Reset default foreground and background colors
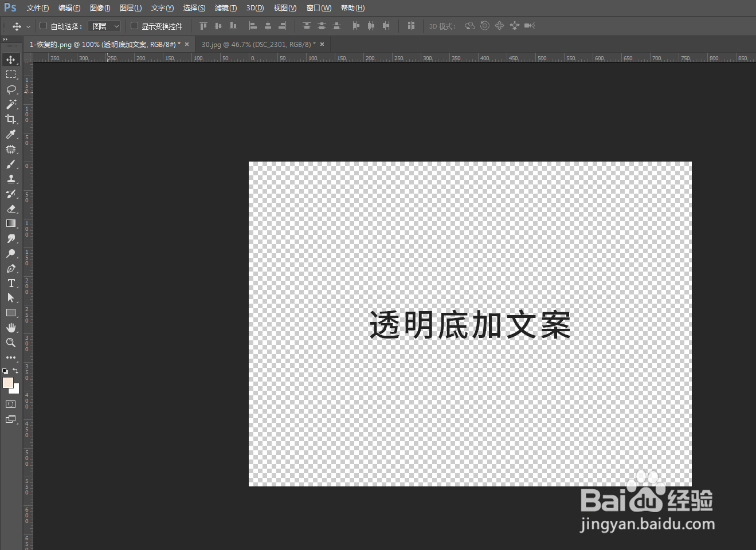The height and width of the screenshot is (550, 756). tap(5, 371)
